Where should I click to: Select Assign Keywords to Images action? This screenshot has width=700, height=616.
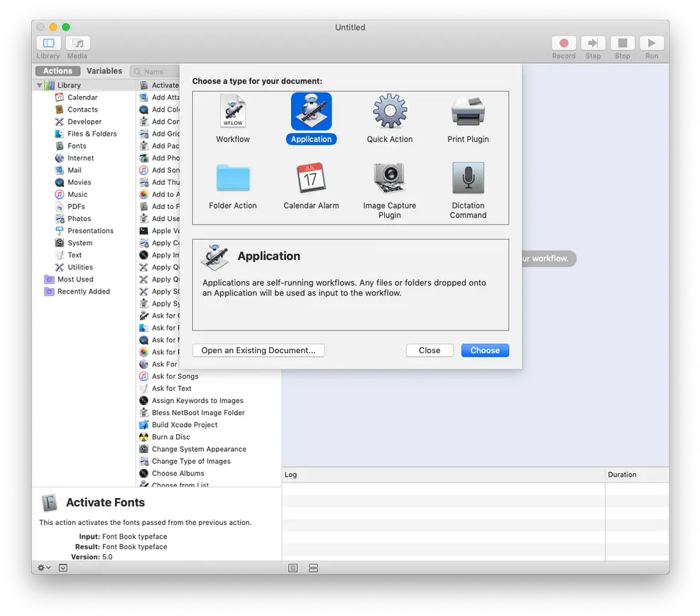coord(197,400)
